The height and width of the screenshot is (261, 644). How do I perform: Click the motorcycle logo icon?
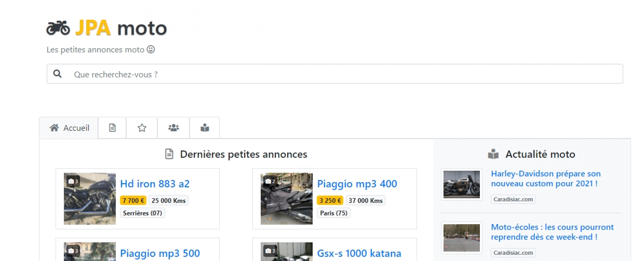(x=58, y=28)
